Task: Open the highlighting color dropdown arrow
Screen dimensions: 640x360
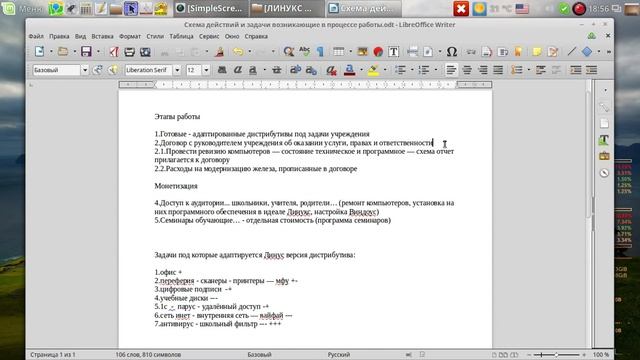Action: [x=385, y=70]
